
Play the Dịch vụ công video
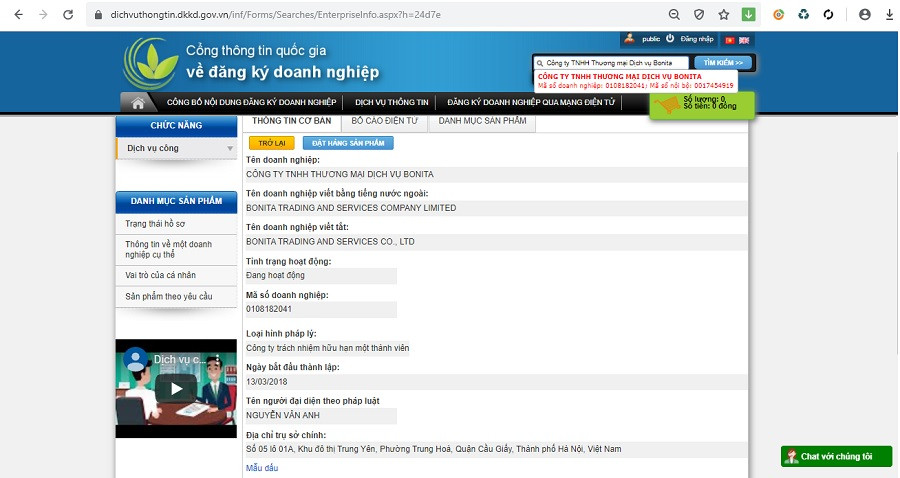pos(176,388)
